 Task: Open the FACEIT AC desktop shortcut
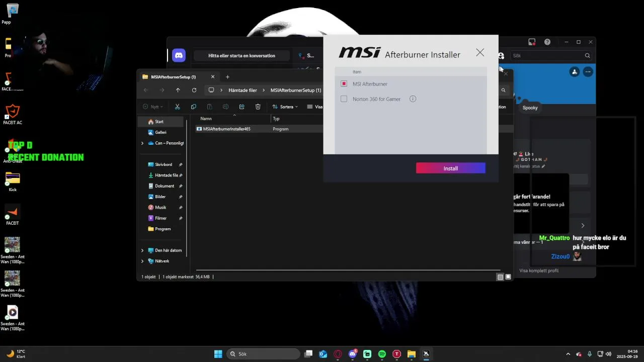click(x=13, y=114)
